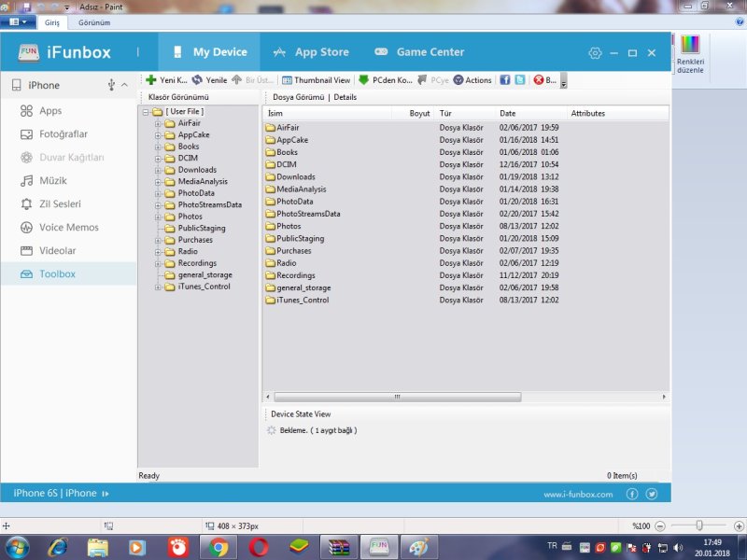Image resolution: width=747 pixels, height=560 pixels.
Task: Select Fotoğraflar in the sidebar
Action: pyautogui.click(x=63, y=134)
